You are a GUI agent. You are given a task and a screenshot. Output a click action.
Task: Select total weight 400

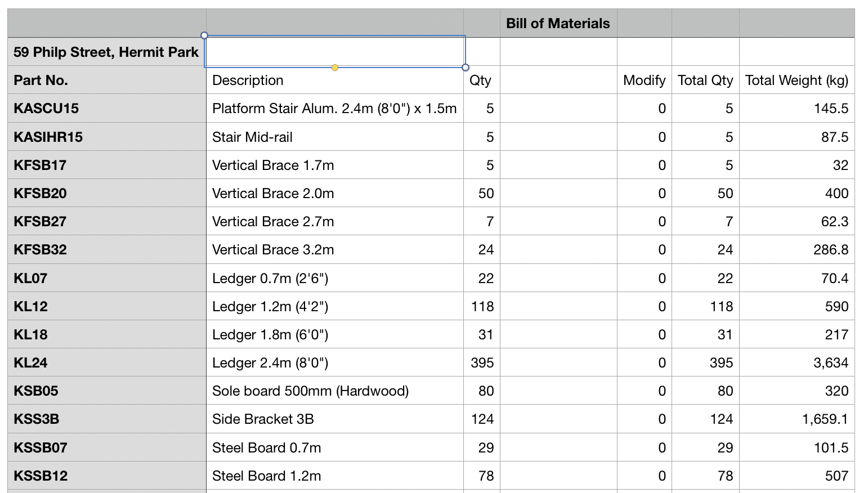point(797,193)
